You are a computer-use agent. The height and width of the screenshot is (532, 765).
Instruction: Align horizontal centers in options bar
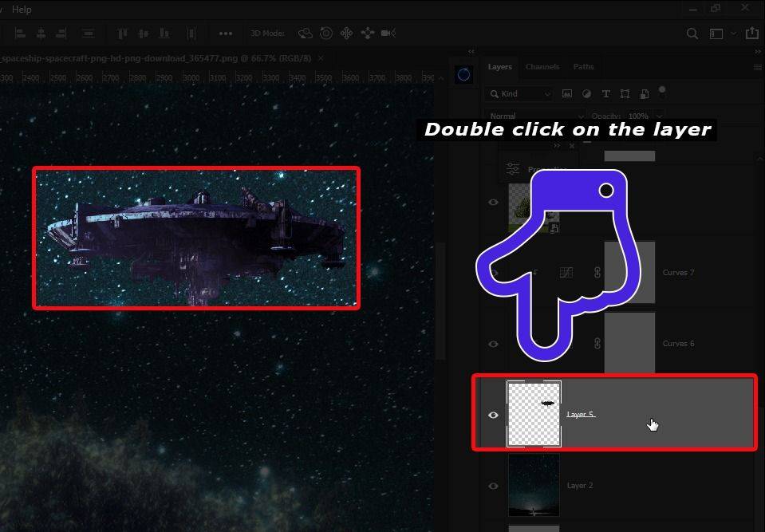coord(41,33)
